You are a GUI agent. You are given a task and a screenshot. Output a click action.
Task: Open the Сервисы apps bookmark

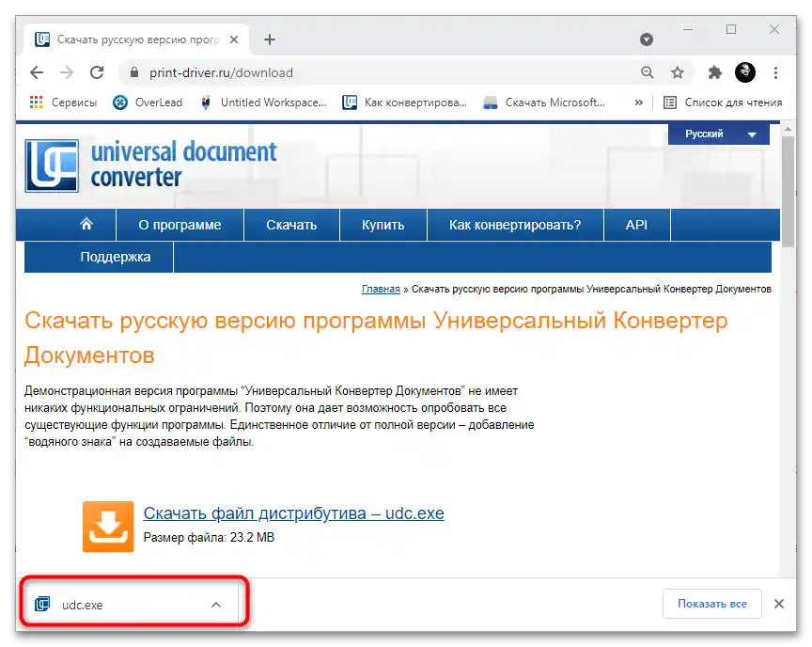[x=63, y=103]
